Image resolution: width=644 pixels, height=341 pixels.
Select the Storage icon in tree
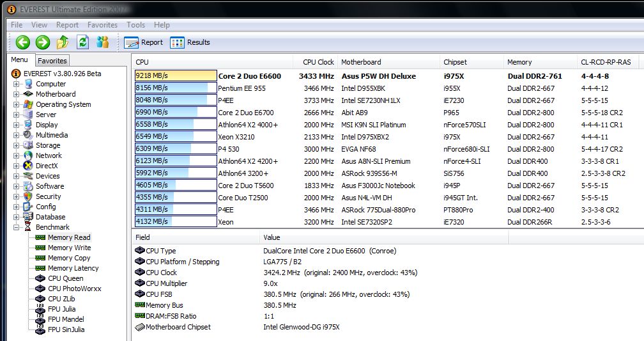[28, 145]
